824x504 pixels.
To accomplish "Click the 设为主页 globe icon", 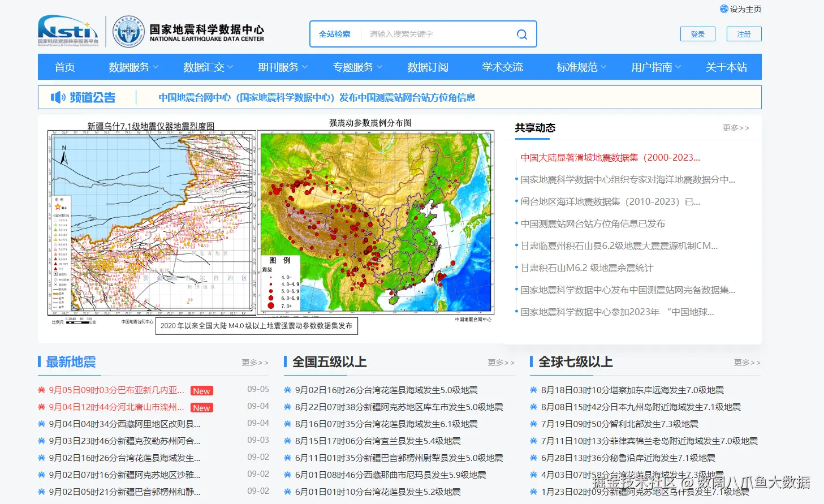I will (723, 9).
